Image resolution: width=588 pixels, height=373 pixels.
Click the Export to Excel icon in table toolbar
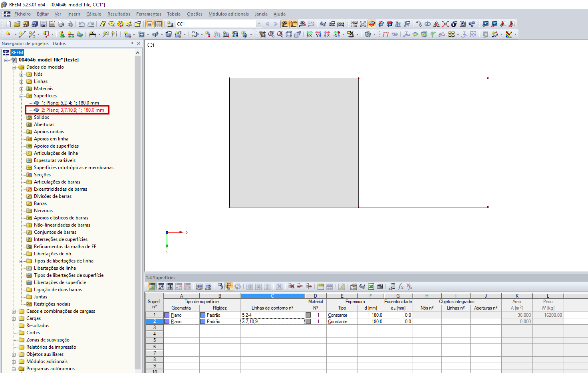[371, 286]
